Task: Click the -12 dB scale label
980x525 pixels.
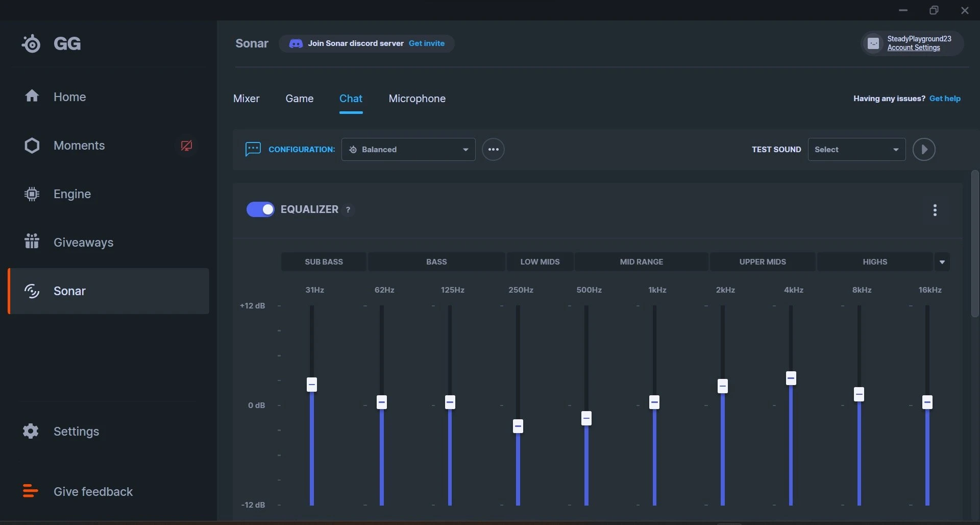Action: 253,505
